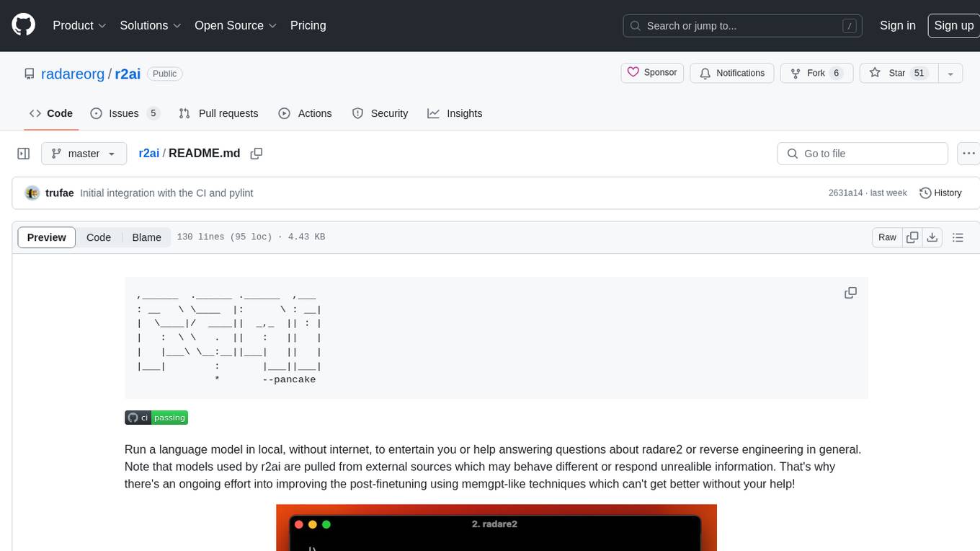Click the '130 lines (95 loc)' file info text

224,237
